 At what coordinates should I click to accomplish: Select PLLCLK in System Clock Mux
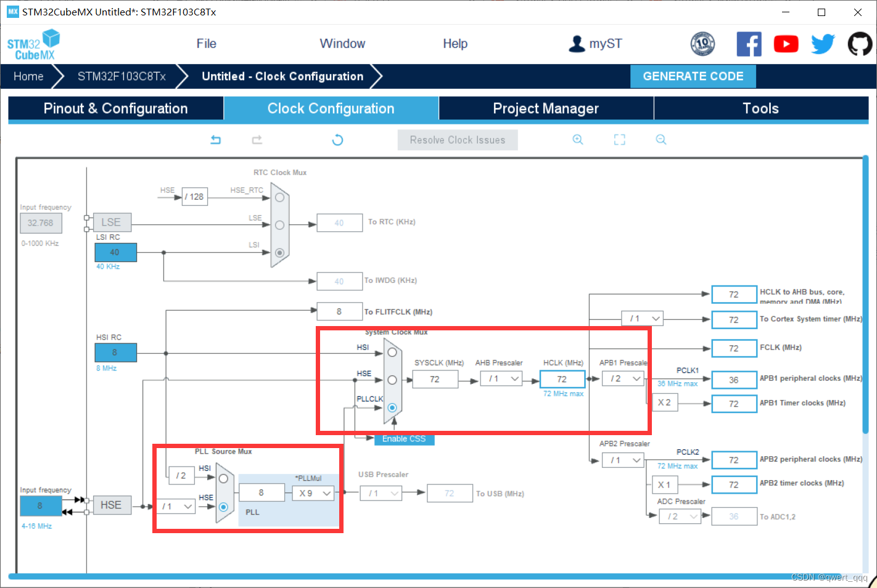[392, 407]
